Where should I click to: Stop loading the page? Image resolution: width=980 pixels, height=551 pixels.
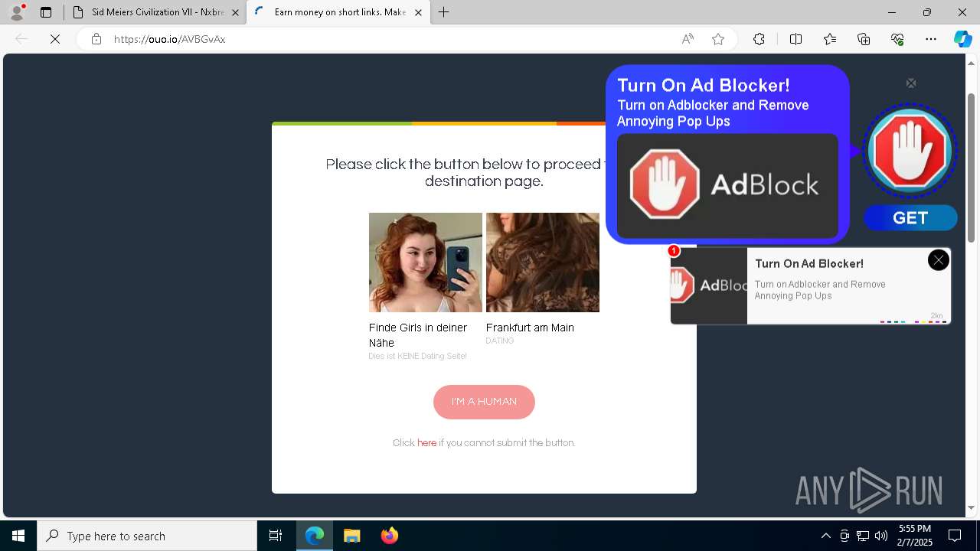[x=55, y=39]
